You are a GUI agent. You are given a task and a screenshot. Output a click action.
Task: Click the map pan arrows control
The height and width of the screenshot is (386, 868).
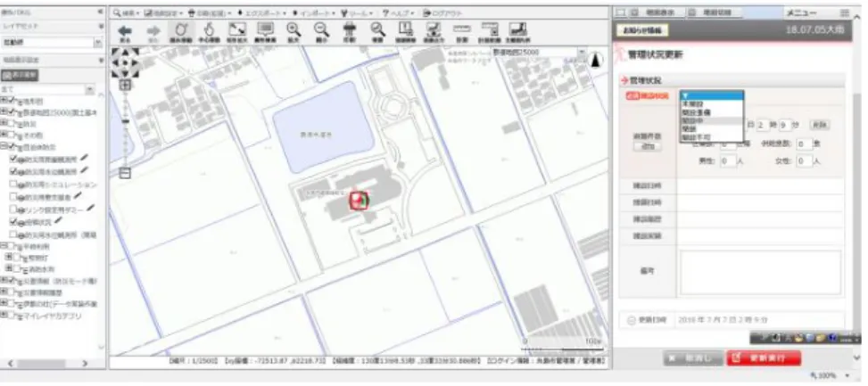point(125,62)
